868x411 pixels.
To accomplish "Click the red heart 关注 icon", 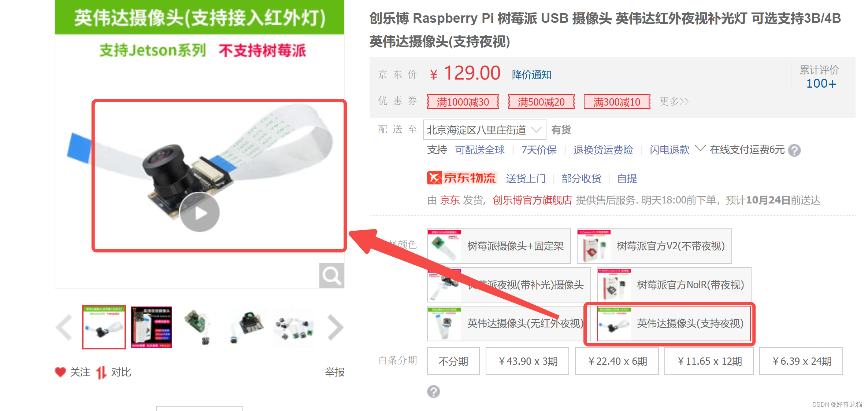I will tap(60, 372).
